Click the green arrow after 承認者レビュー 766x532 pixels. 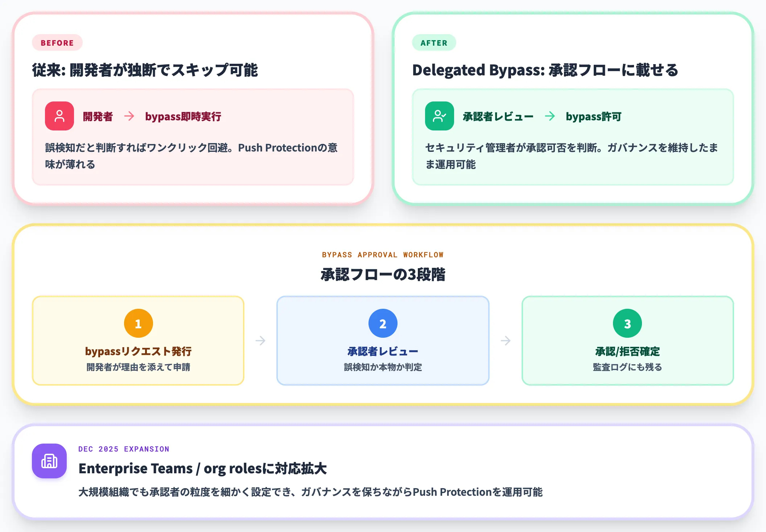(550, 116)
